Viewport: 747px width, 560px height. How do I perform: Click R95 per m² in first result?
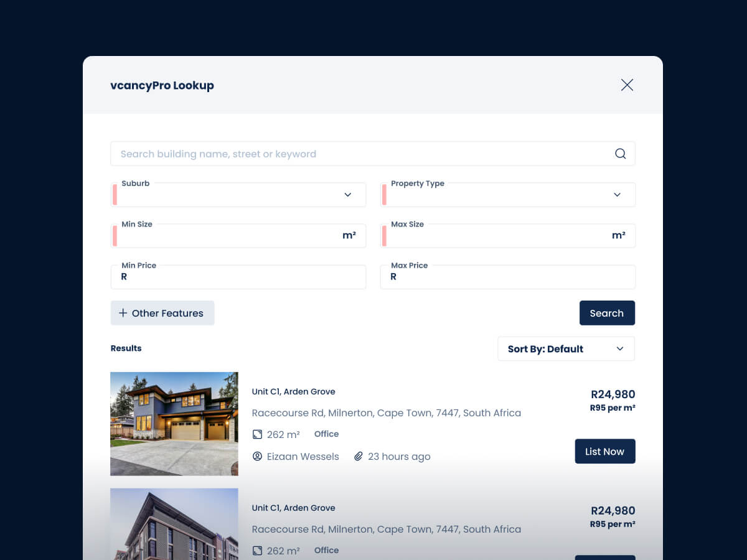[613, 408]
